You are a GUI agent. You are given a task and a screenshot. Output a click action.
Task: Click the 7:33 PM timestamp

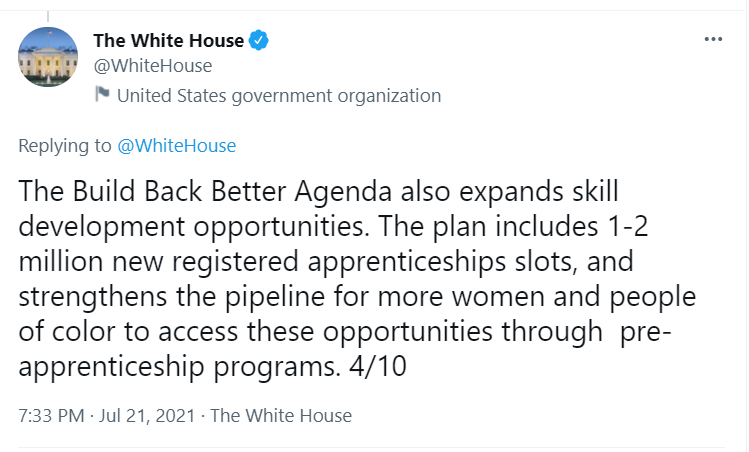(x=51, y=416)
